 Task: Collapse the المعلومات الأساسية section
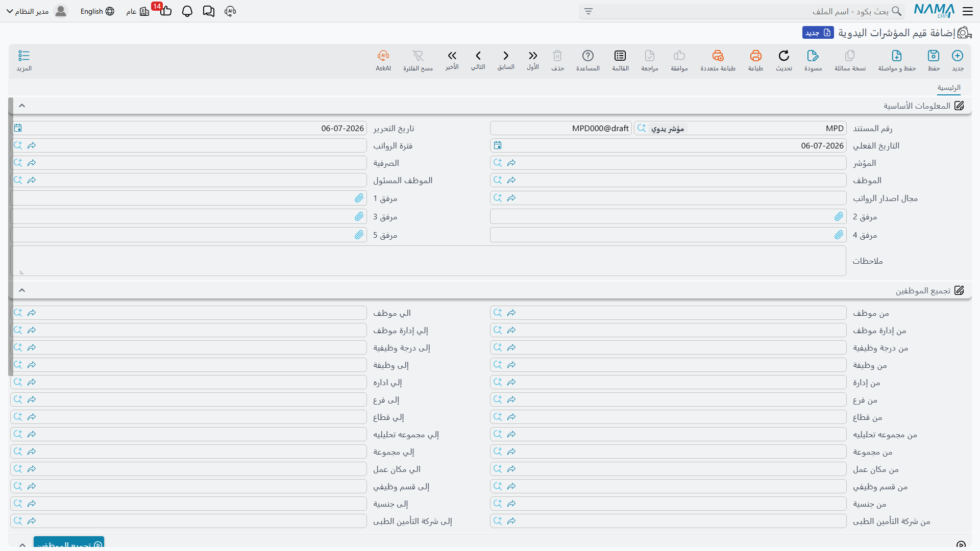tap(22, 106)
